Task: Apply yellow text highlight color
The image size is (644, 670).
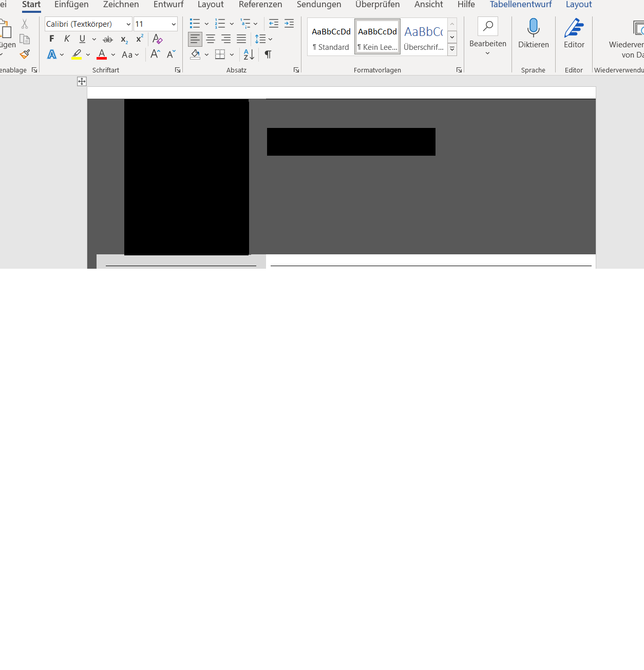Action: tap(77, 54)
